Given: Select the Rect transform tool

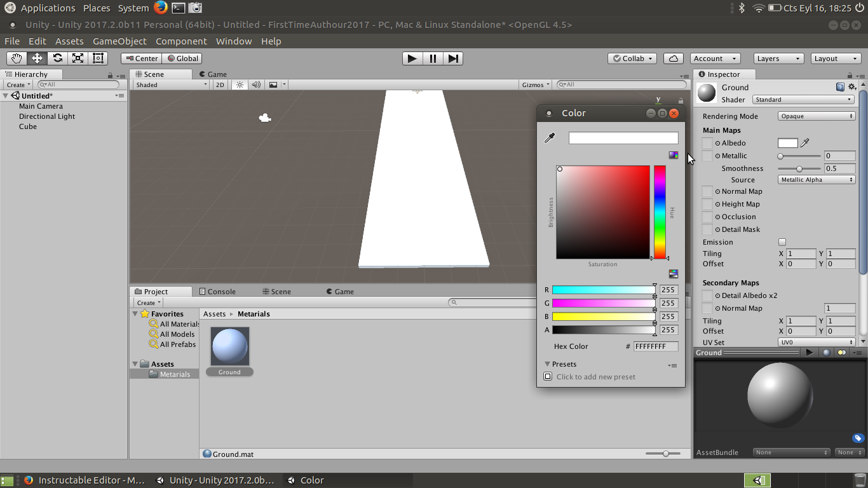Looking at the screenshot, I should coord(97,58).
